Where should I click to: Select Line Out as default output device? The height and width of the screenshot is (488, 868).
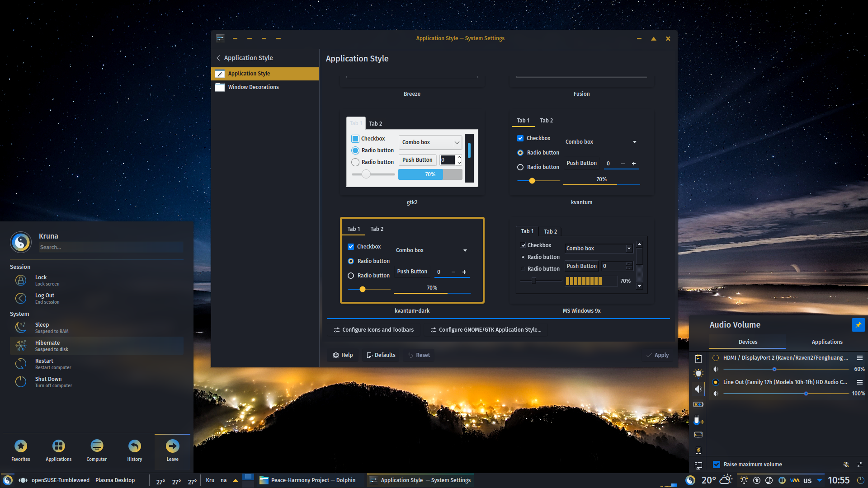716,382
